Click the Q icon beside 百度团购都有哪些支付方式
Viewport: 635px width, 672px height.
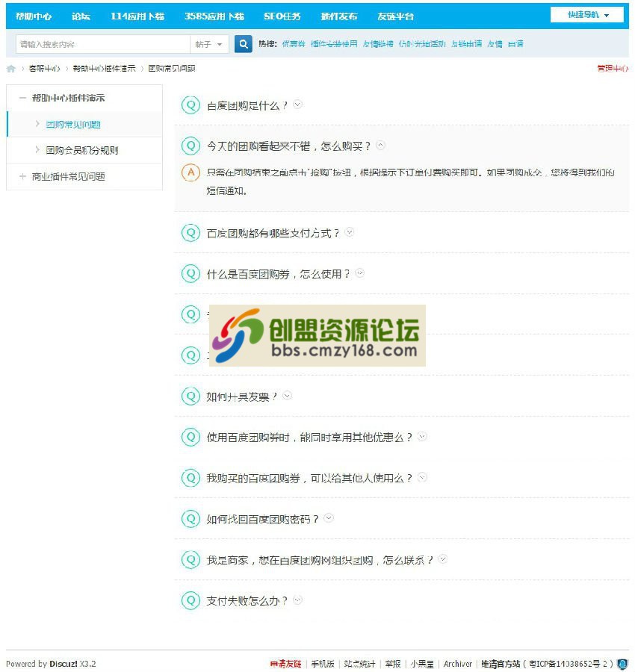pos(190,233)
